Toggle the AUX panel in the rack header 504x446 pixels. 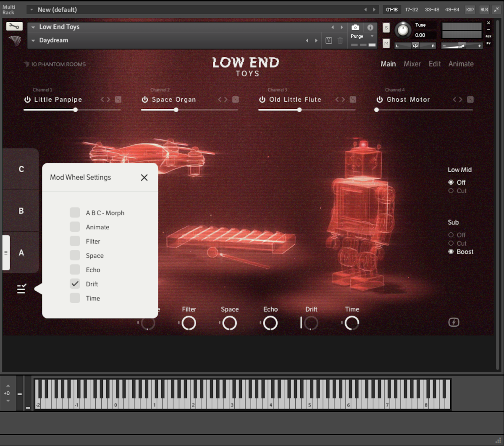tap(484, 9)
